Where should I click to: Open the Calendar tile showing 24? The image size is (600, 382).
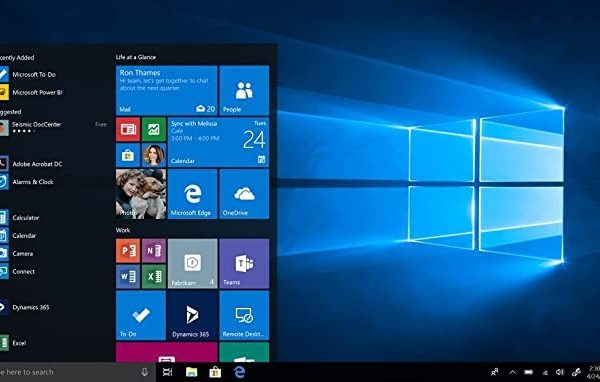point(218,142)
